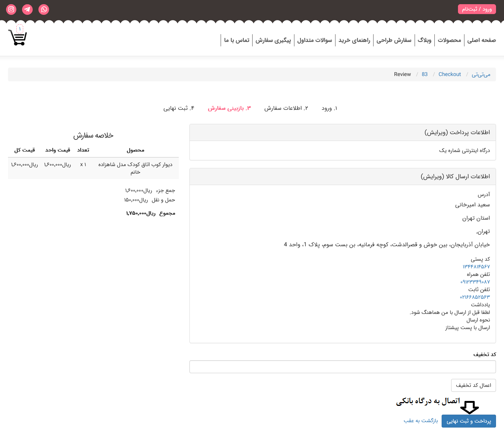Open the Instagram social icon
The height and width of the screenshot is (434, 504).
pos(11,9)
